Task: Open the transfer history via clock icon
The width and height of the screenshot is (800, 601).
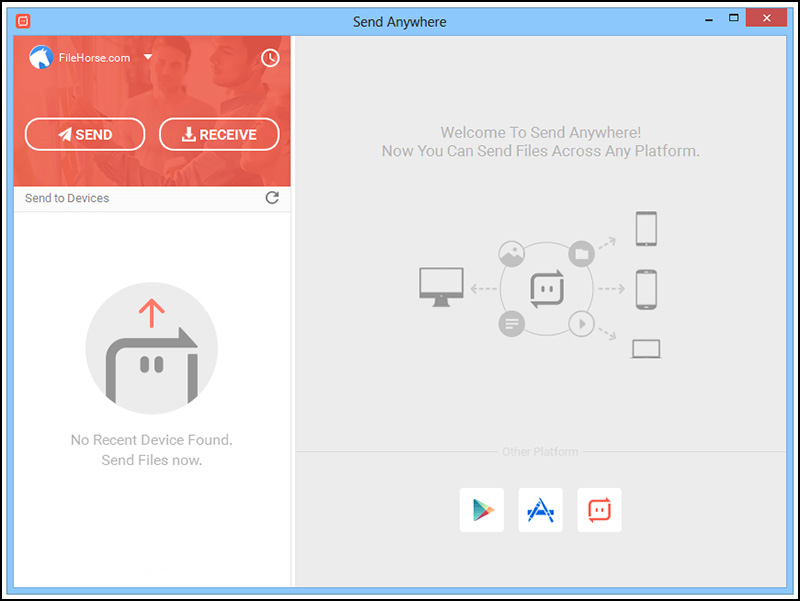Action: click(x=270, y=58)
